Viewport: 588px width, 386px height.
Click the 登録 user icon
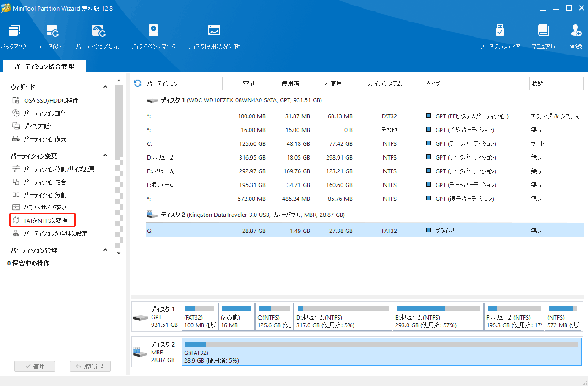[x=576, y=37]
